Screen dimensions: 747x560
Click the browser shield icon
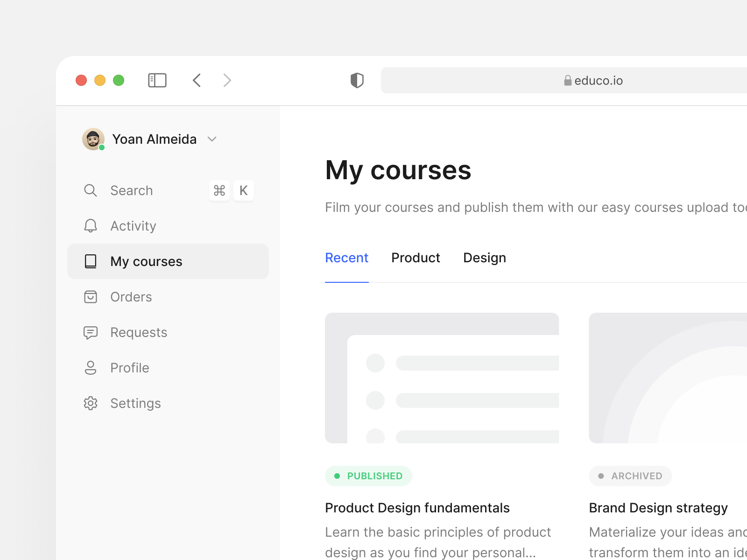pyautogui.click(x=357, y=80)
